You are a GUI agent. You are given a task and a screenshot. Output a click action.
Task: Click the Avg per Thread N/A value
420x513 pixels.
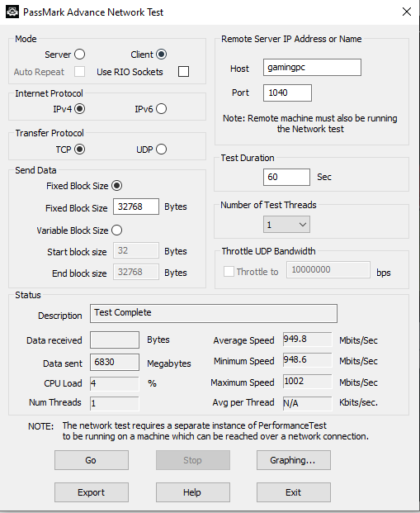click(x=307, y=403)
